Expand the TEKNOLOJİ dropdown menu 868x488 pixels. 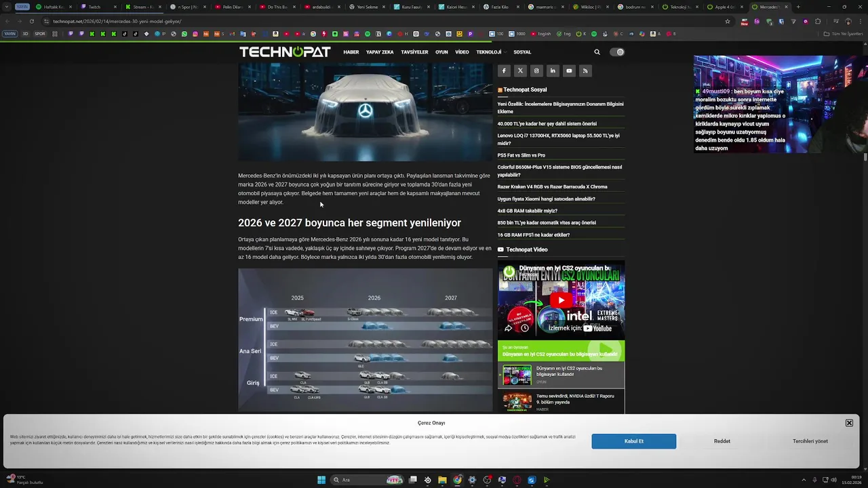(491, 52)
